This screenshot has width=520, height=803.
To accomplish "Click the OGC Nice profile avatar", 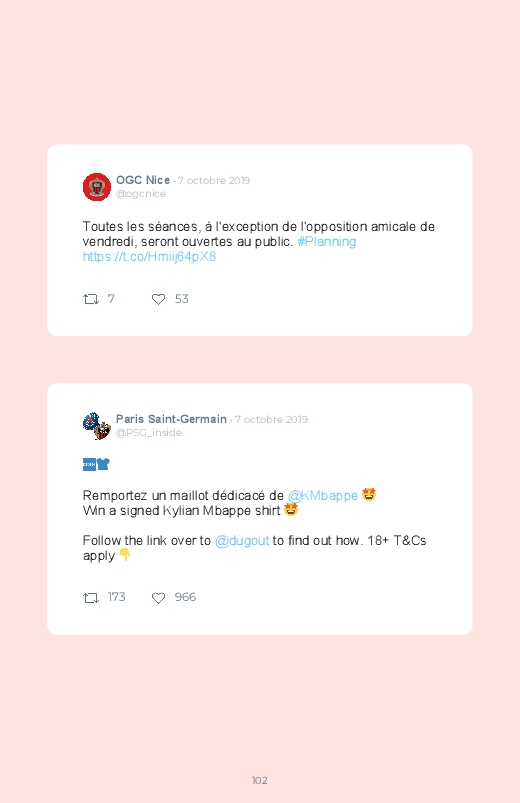I will coord(97,187).
